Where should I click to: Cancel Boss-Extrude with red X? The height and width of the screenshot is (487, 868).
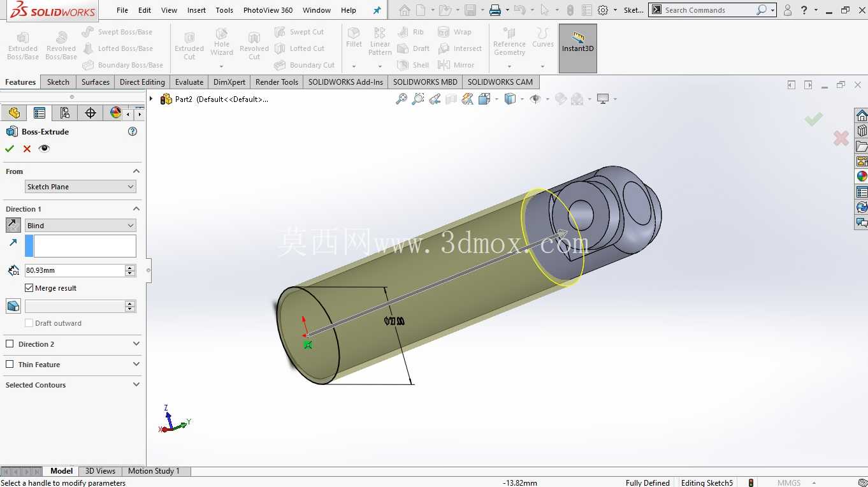coord(27,149)
